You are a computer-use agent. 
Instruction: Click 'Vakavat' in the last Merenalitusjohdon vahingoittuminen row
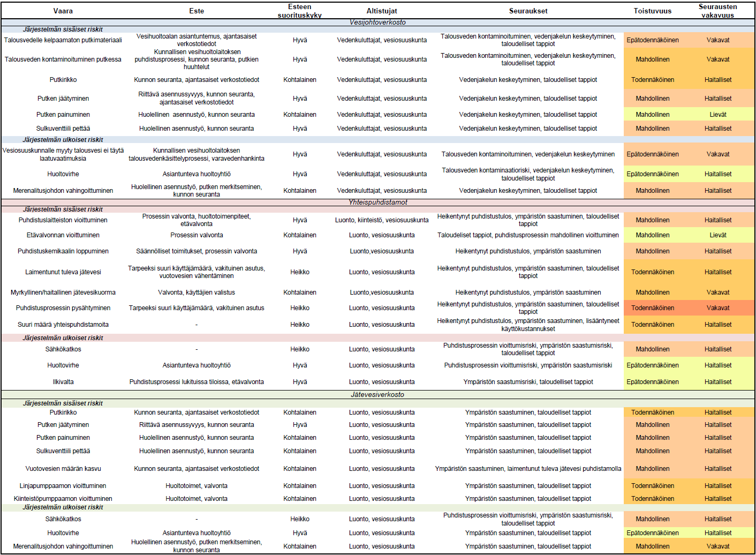pyautogui.click(x=718, y=546)
